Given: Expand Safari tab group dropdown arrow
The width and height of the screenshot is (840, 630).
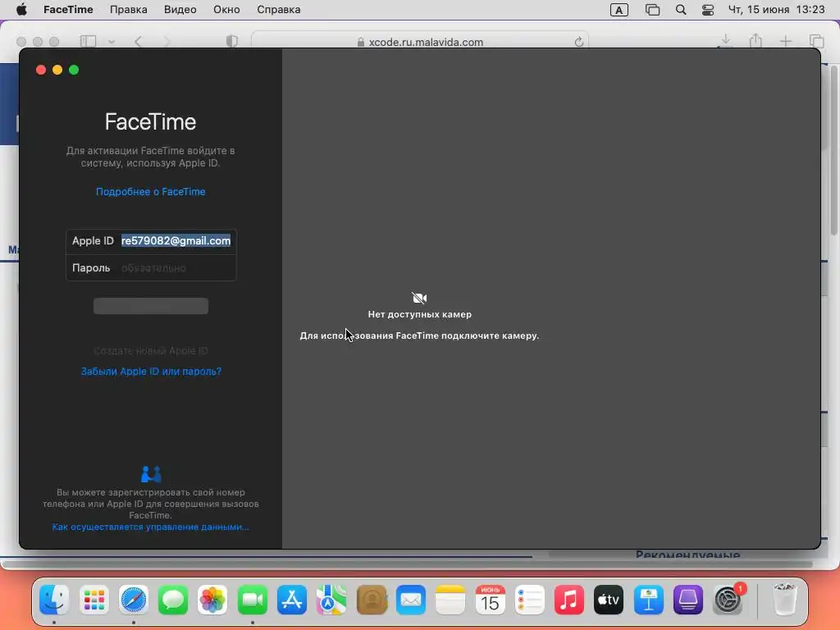Looking at the screenshot, I should click(112, 41).
